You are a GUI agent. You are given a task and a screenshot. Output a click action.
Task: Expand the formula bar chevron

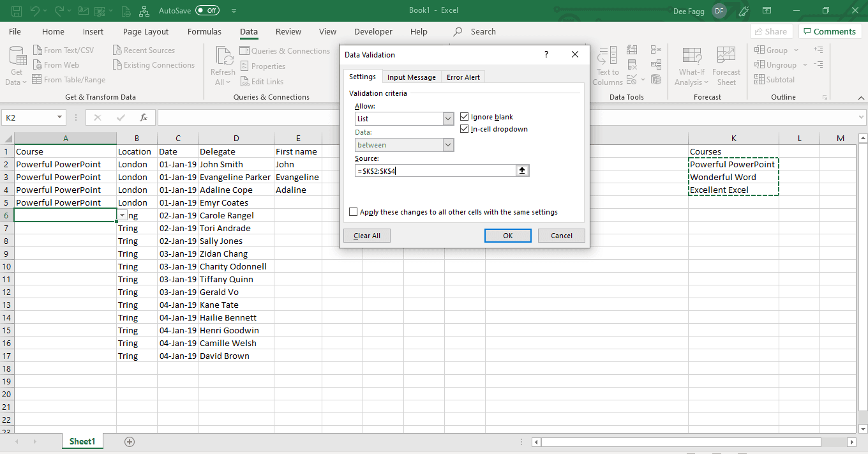pos(862,117)
